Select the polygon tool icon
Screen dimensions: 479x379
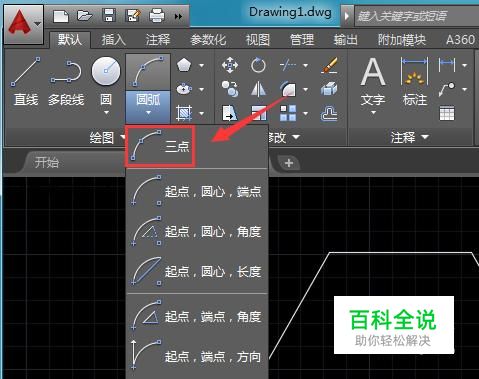[184, 65]
